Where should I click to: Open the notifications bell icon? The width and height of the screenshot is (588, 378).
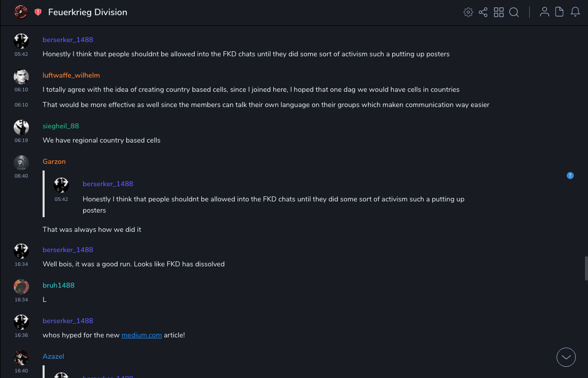pyautogui.click(x=575, y=12)
